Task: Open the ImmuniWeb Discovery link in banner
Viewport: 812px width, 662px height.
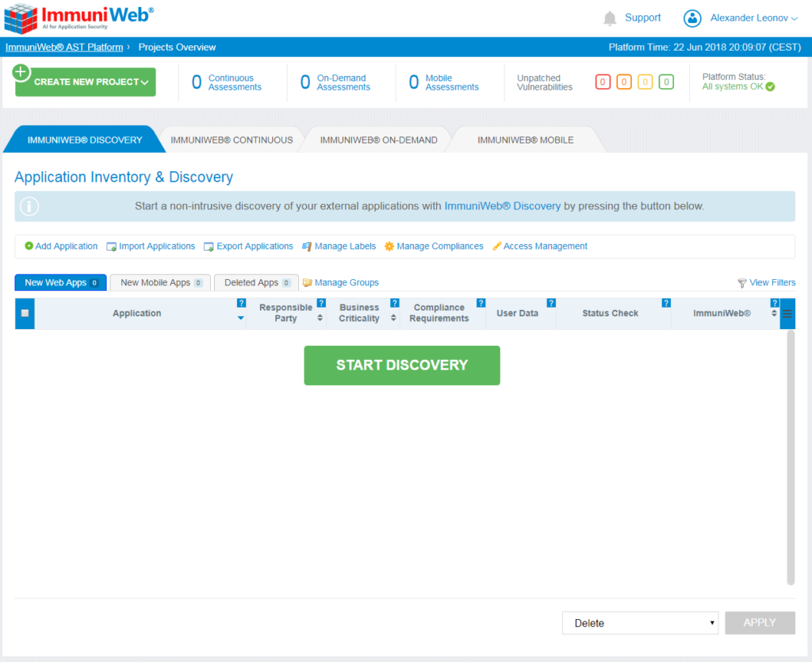Action: [502, 206]
